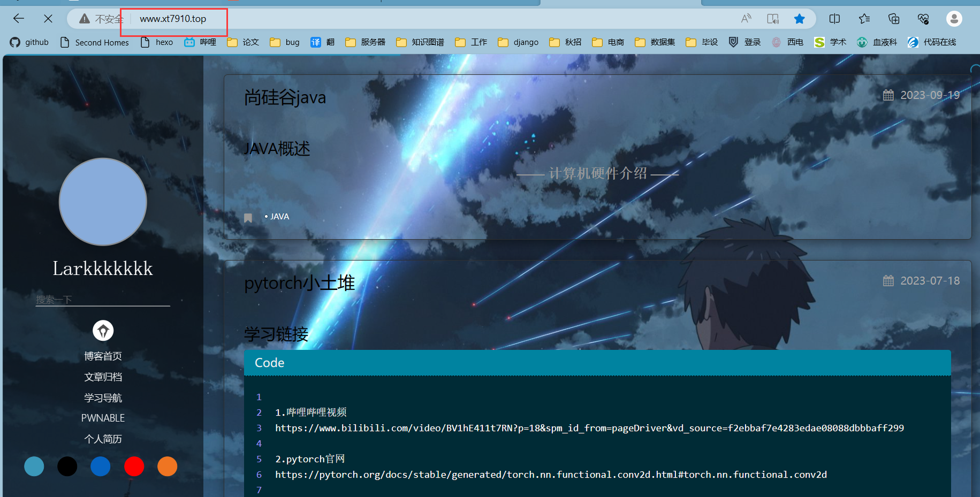This screenshot has width=980, height=497.
Task: Expand the 工作 bookmark folder
Action: (471, 42)
